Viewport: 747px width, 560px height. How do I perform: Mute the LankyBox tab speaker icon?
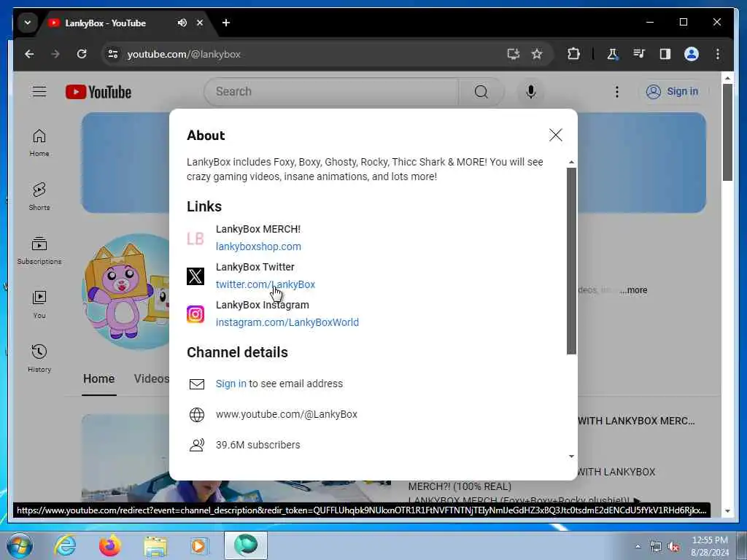182,23
